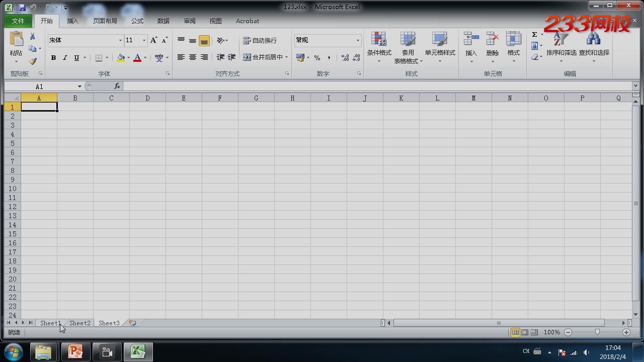Select the Sheet3 worksheet tab

(109, 323)
